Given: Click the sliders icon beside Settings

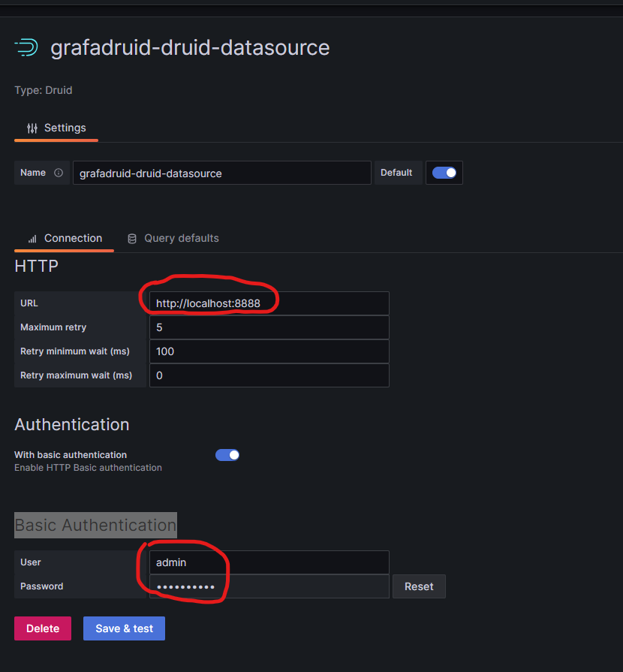Looking at the screenshot, I should (33, 128).
